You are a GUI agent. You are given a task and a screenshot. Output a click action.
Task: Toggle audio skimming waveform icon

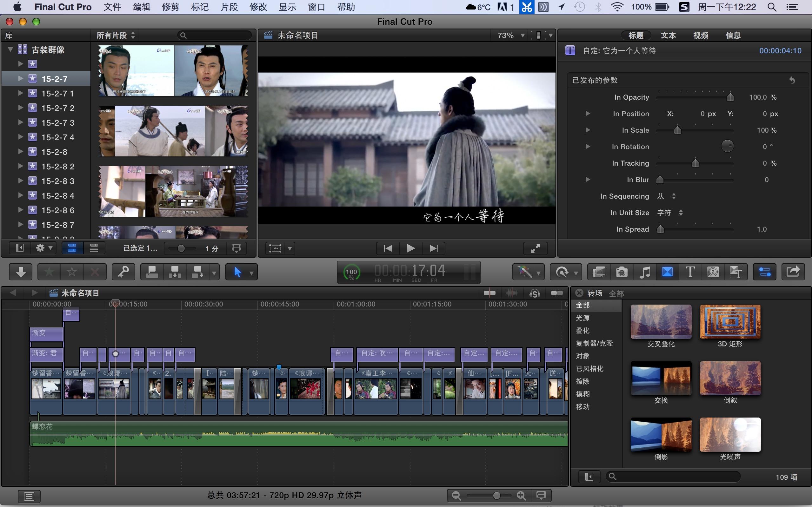(511, 293)
